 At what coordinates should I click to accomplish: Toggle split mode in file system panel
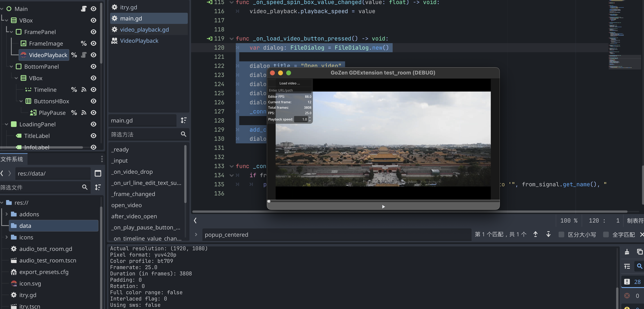pos(98,173)
